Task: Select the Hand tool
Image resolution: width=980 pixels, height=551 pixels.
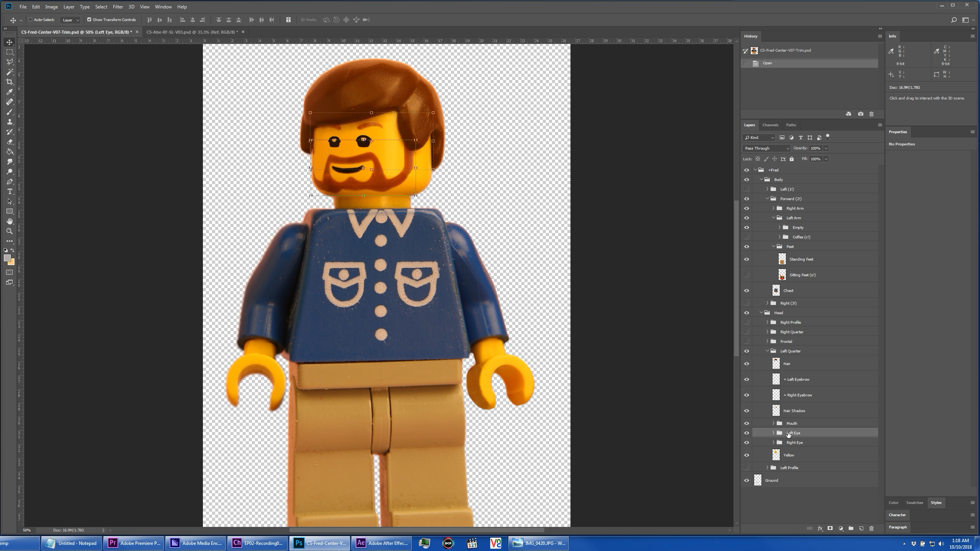Action: [10, 221]
